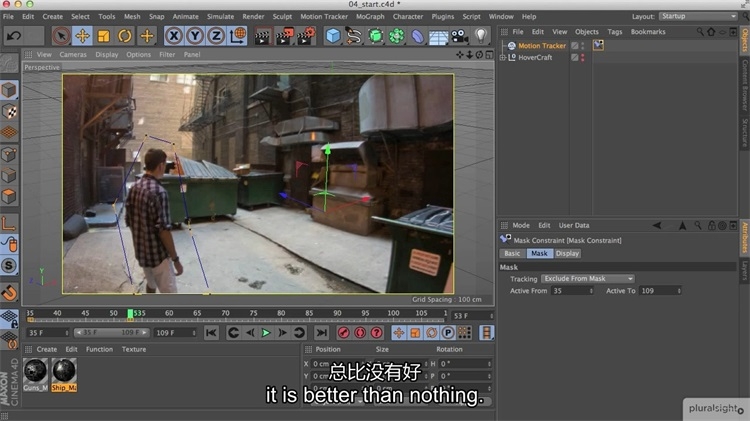Open the spline pen tools icon
The image size is (750, 421).
(354, 36)
